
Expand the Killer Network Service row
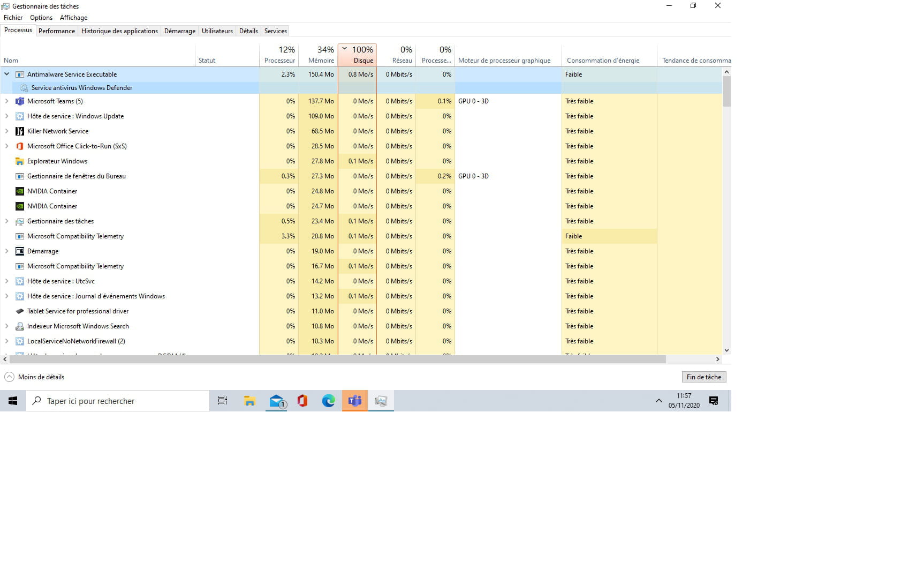tap(7, 131)
